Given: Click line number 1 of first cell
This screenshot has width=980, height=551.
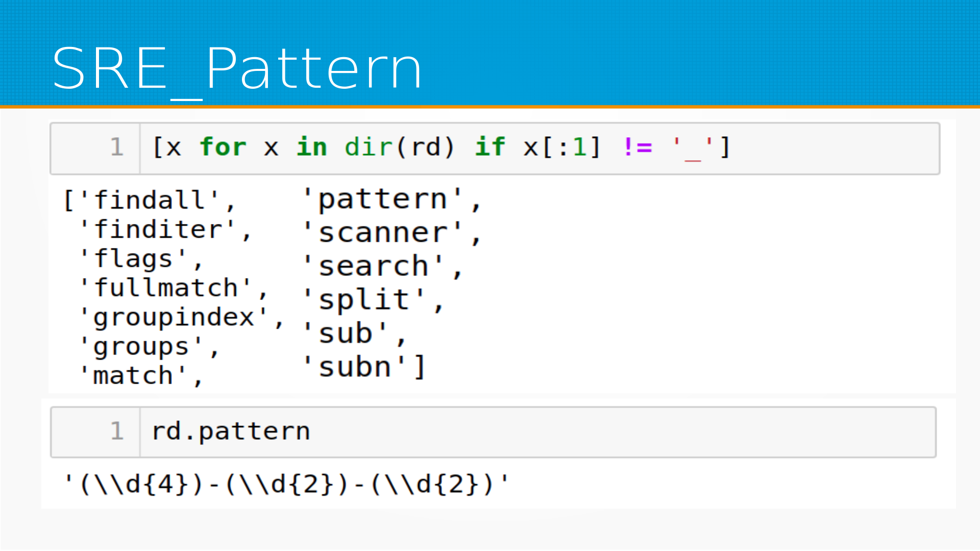Looking at the screenshot, I should click(117, 147).
